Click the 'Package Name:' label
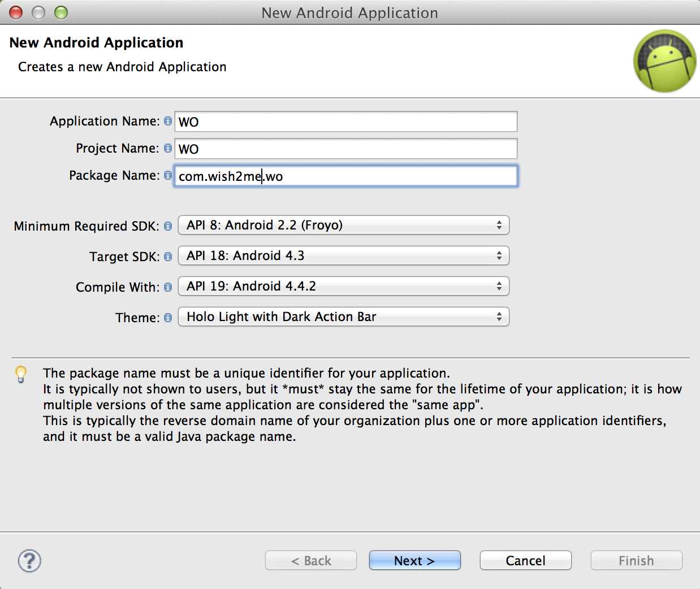The image size is (700, 589). [x=114, y=175]
